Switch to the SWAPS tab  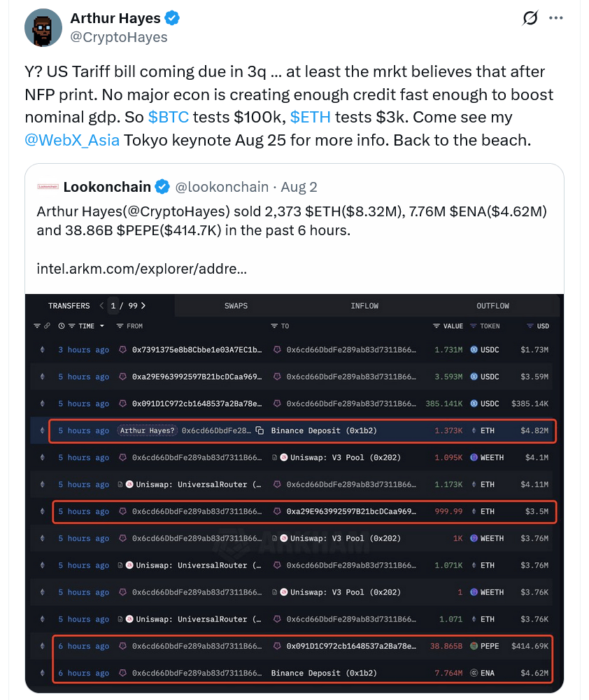click(x=236, y=306)
